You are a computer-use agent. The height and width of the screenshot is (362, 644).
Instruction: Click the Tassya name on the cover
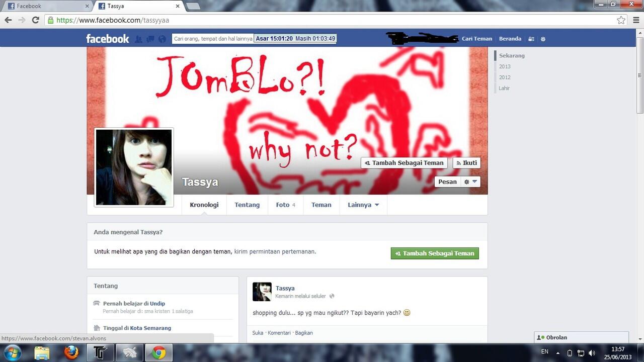(x=200, y=182)
